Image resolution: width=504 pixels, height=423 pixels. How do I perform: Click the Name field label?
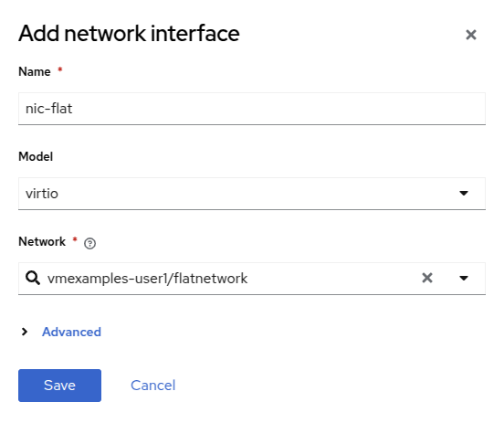35,71
